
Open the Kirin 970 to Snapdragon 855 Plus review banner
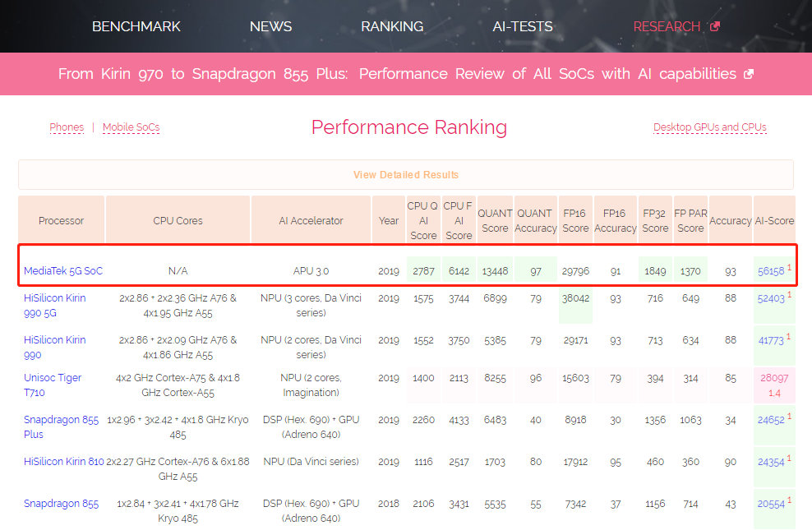coord(397,74)
